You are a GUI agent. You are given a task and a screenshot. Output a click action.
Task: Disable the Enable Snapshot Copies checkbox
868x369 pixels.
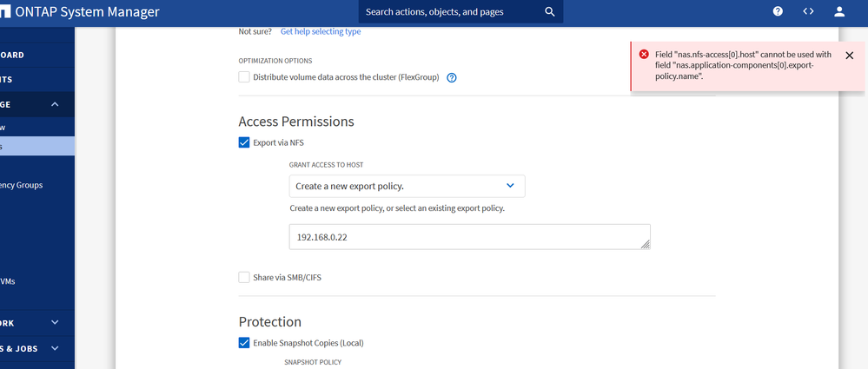click(244, 342)
